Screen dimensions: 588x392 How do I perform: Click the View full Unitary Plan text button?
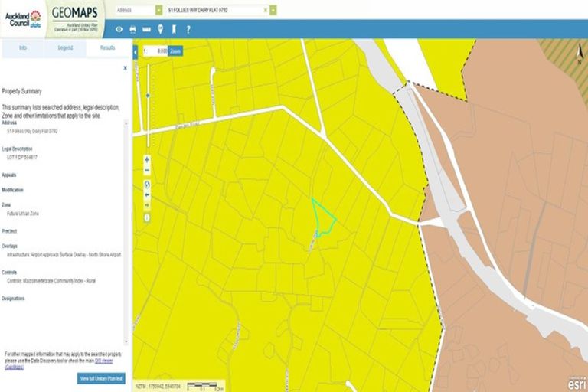point(101,378)
